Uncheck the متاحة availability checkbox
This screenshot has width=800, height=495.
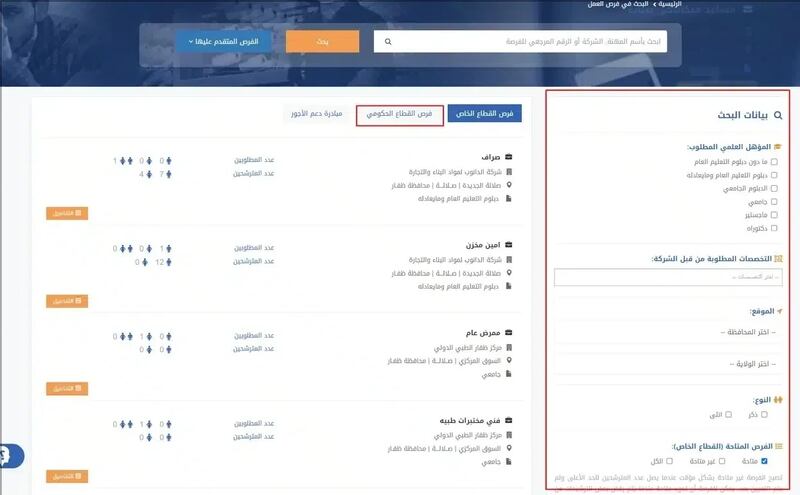point(764,461)
